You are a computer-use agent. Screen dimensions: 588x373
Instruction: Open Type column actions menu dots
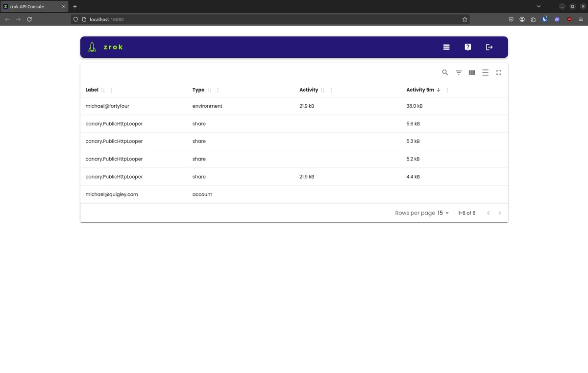coord(218,90)
